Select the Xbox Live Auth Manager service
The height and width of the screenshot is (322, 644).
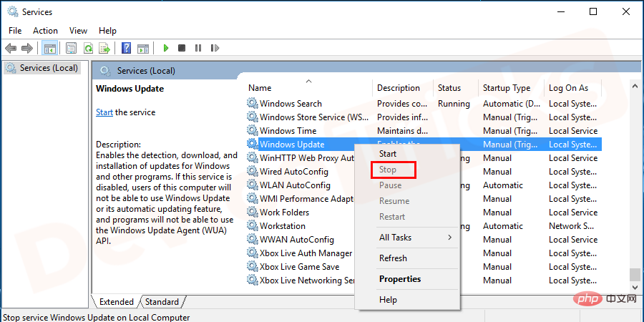pyautogui.click(x=306, y=253)
